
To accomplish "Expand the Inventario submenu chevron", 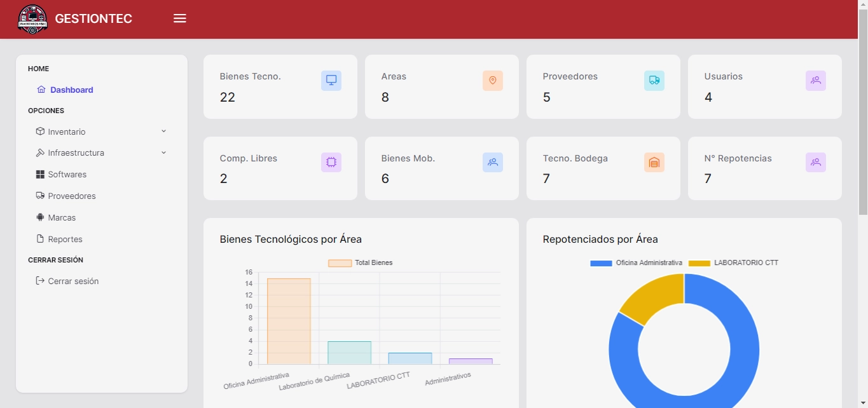I will pos(163,132).
